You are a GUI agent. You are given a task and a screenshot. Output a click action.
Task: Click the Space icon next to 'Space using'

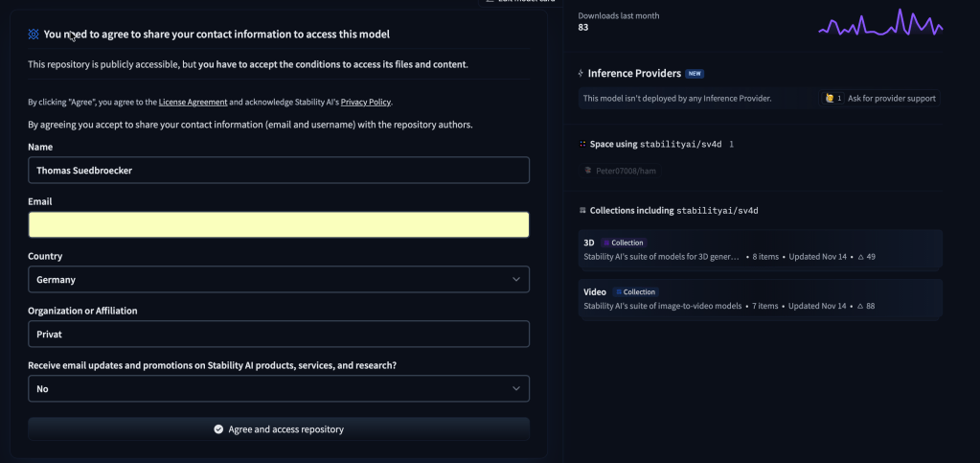coord(582,144)
